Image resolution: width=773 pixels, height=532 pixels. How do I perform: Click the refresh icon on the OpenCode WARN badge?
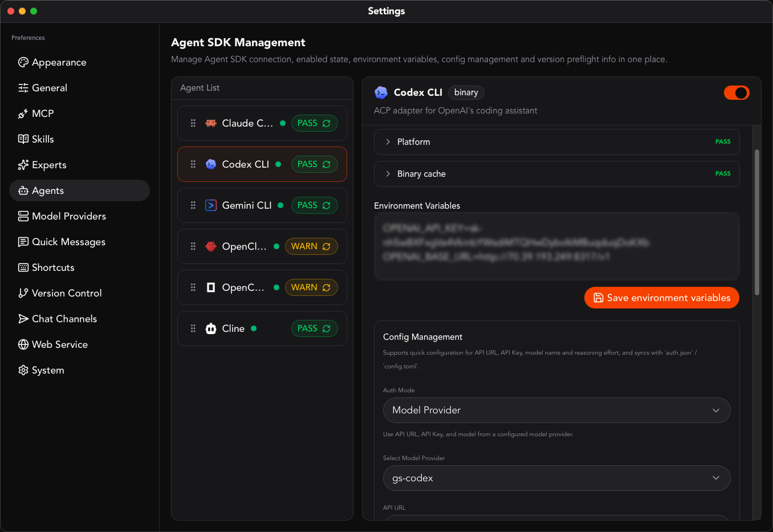[x=327, y=287]
